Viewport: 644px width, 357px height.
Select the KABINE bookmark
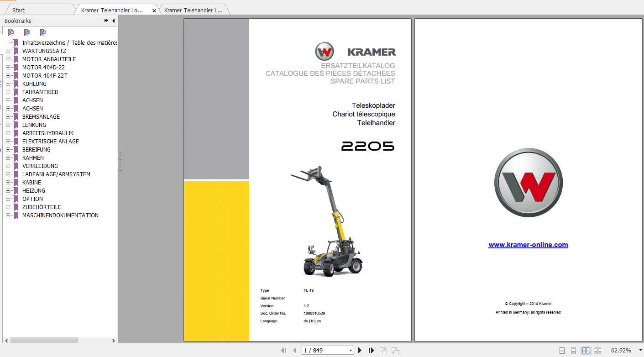pyautogui.click(x=31, y=183)
